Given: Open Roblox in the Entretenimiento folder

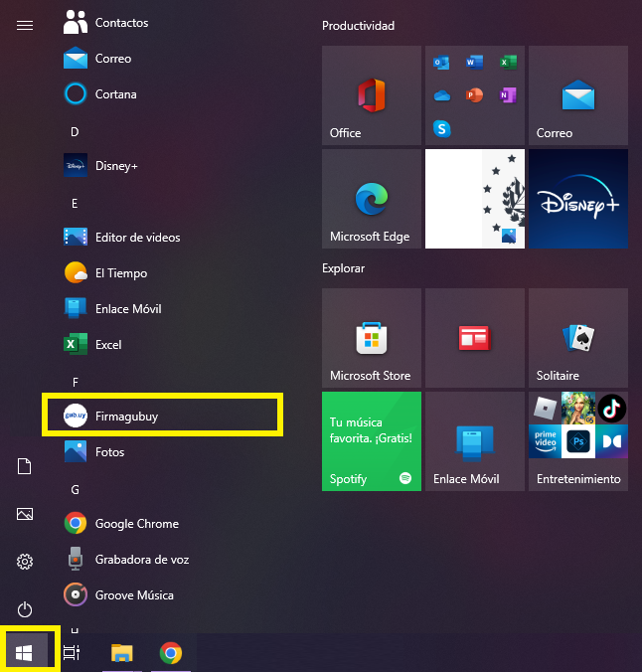Looking at the screenshot, I should coord(545,408).
